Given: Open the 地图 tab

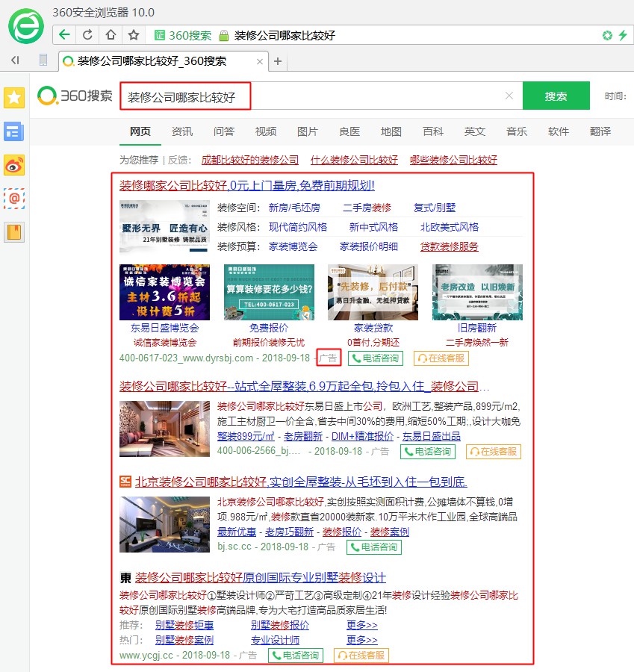Looking at the screenshot, I should point(391,131).
